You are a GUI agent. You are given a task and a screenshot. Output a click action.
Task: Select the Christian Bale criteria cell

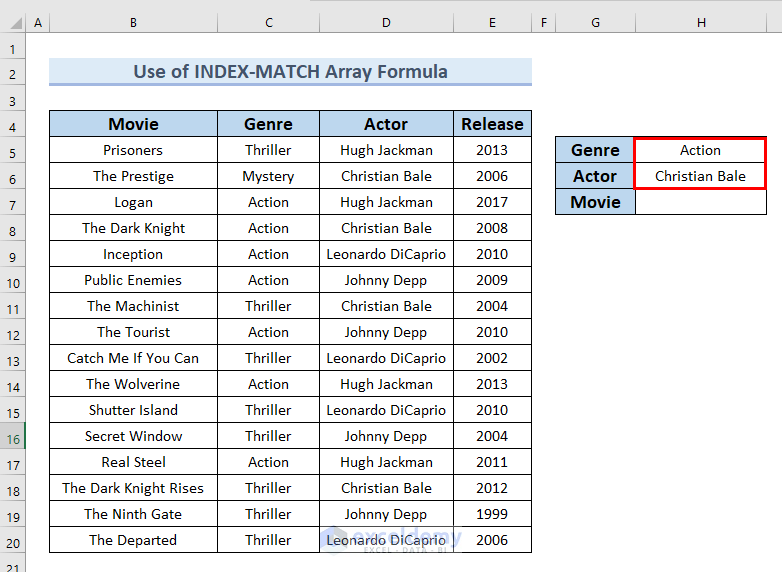click(x=700, y=176)
